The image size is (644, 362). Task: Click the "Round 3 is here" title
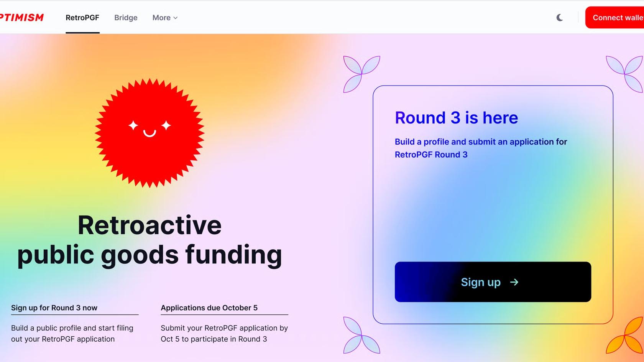456,118
